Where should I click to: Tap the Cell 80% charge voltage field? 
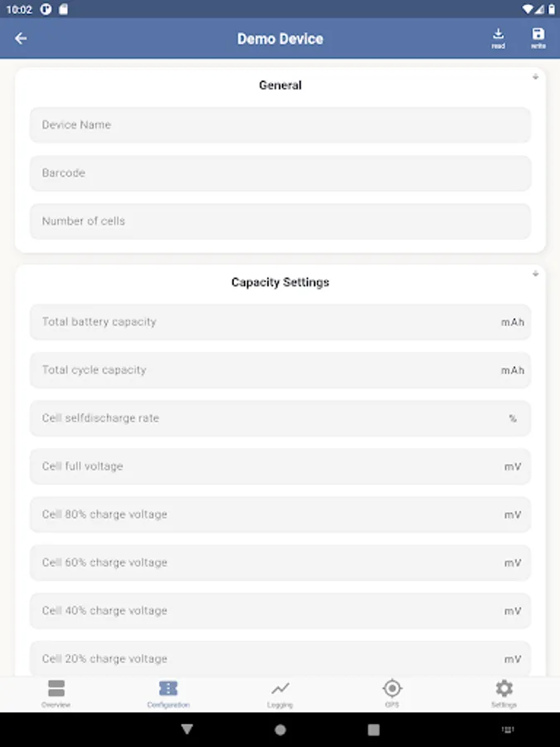coord(265,515)
